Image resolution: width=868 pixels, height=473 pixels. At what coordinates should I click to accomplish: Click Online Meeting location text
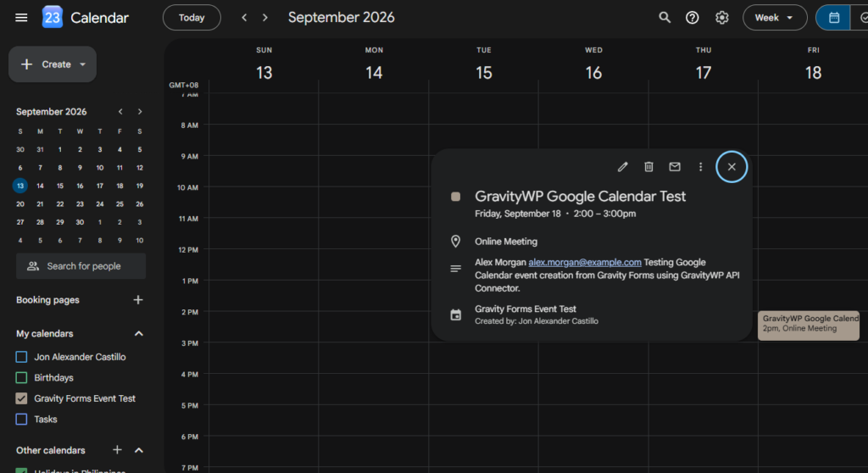(x=506, y=242)
